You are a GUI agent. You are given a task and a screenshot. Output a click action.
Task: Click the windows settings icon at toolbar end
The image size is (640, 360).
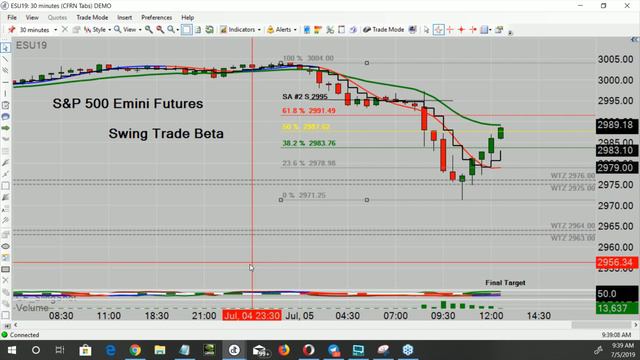click(x=499, y=29)
